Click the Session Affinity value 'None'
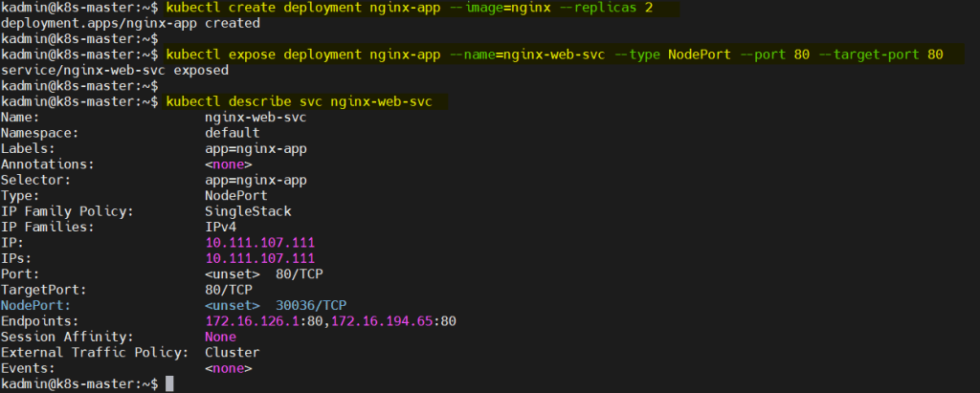Image resolution: width=980 pixels, height=393 pixels. point(221,337)
